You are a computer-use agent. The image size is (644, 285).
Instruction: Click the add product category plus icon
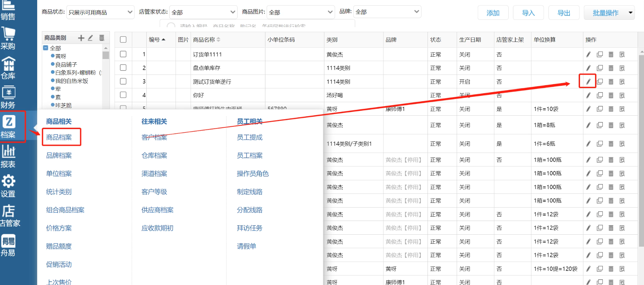[81, 38]
